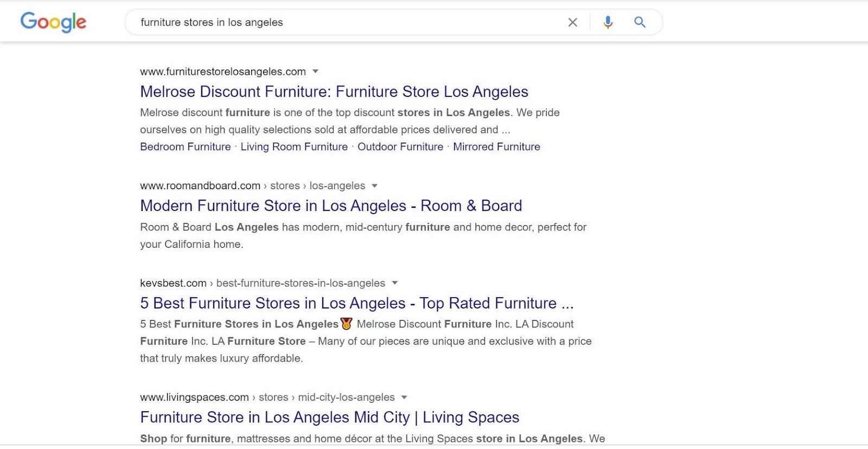868x449 pixels.
Task: Expand the kevsbest.com result options arrow
Action: point(395,283)
